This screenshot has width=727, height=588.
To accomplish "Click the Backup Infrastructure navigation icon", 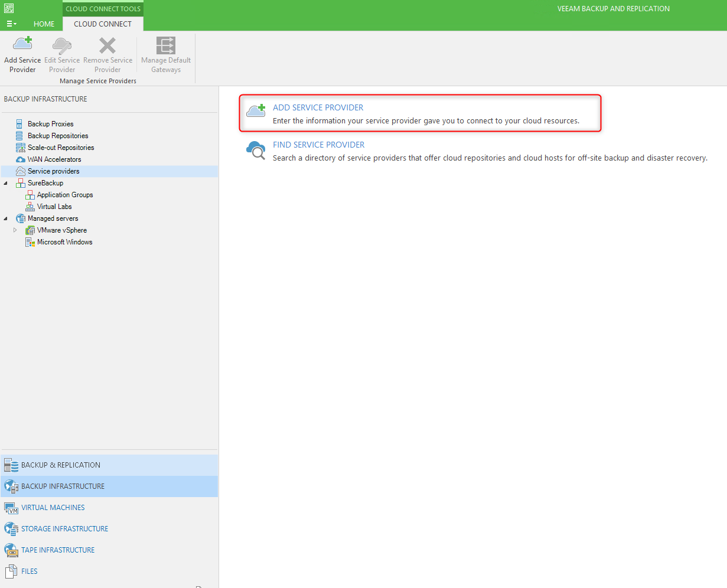I will point(11,486).
